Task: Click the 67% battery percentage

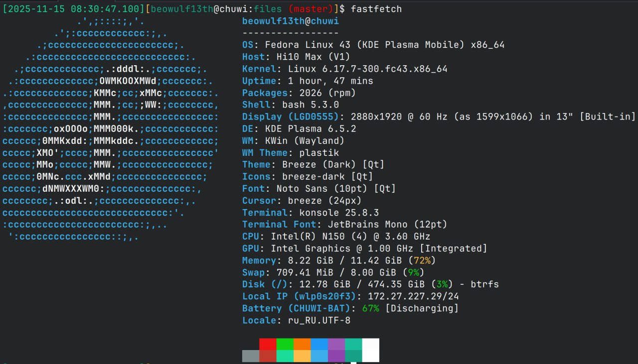Action: [370, 308]
